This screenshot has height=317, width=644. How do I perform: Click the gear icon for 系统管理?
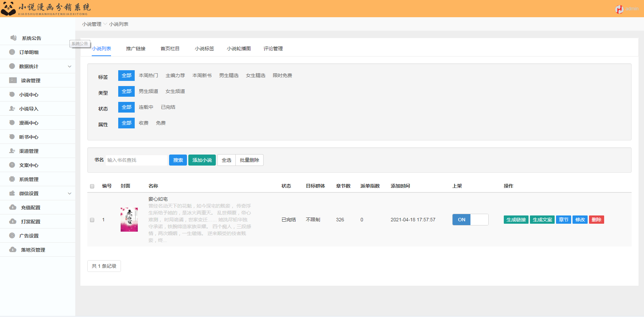point(12,179)
